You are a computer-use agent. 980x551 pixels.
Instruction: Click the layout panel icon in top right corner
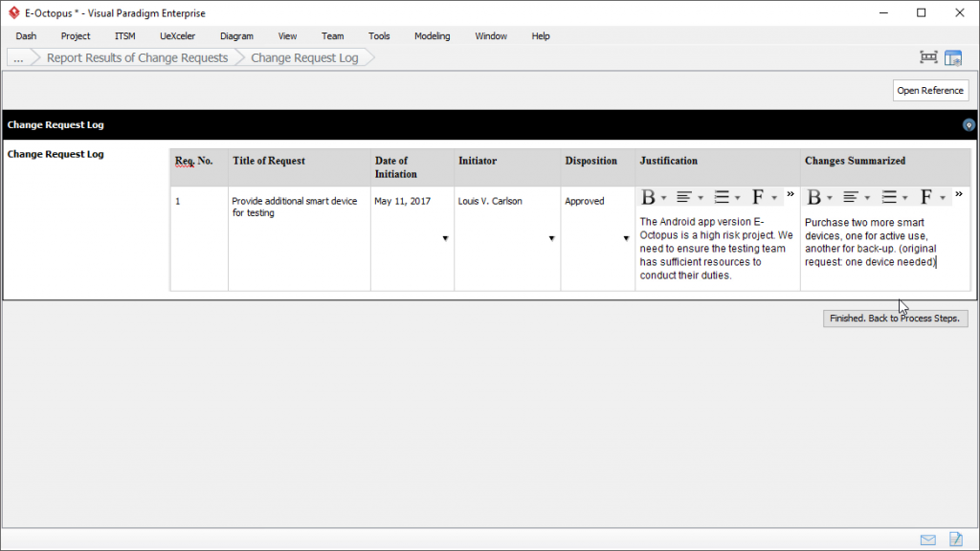point(953,56)
